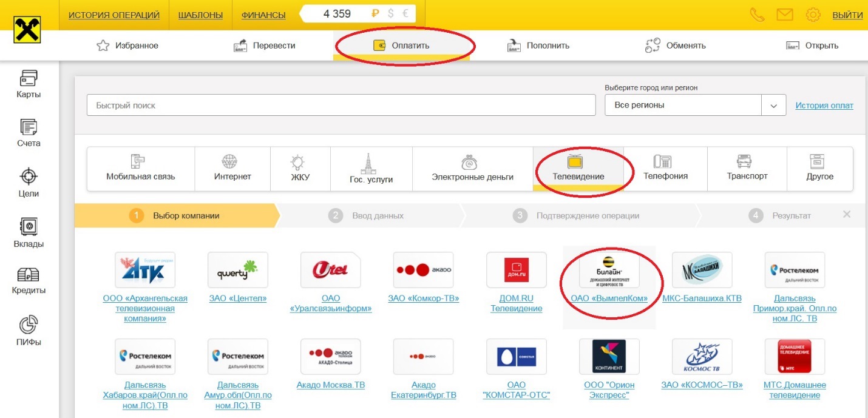Open the Шаблоны menu
The image size is (868, 418).
coord(200,15)
